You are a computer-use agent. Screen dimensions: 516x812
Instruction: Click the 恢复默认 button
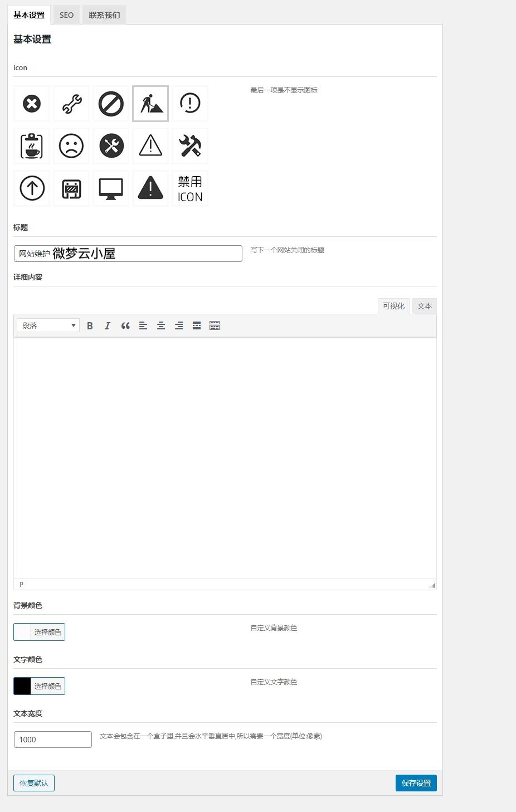tap(34, 783)
